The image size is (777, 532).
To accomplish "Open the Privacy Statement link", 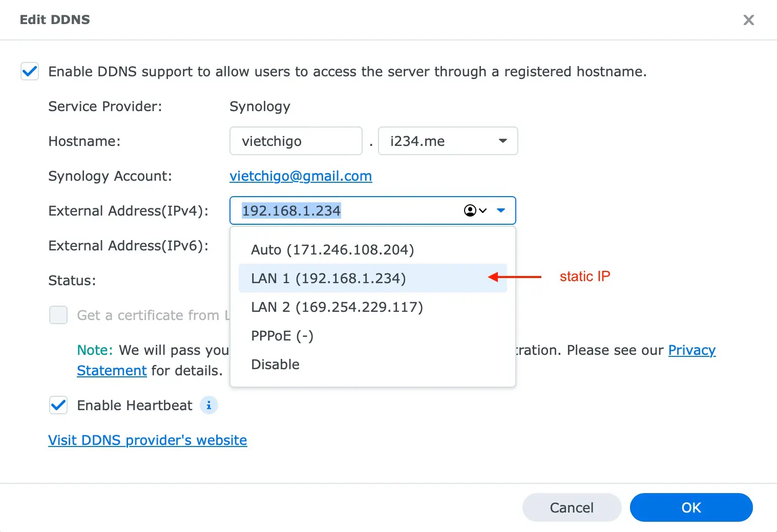I will [x=691, y=350].
